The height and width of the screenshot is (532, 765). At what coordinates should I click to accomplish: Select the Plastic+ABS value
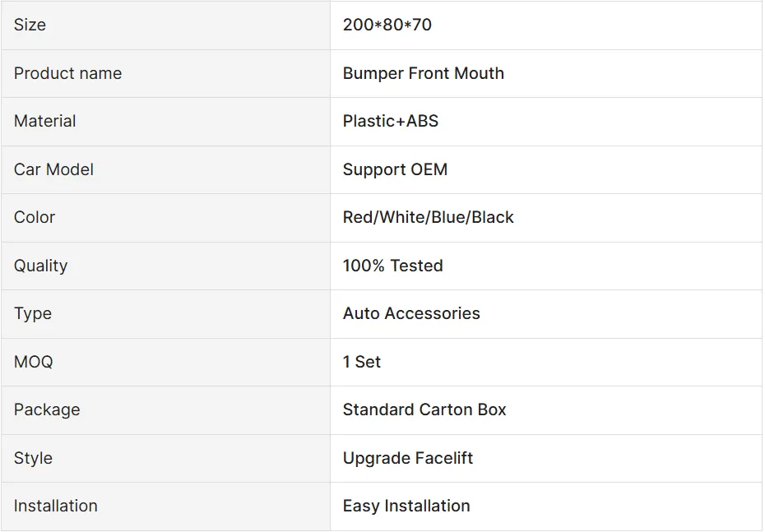tap(391, 121)
